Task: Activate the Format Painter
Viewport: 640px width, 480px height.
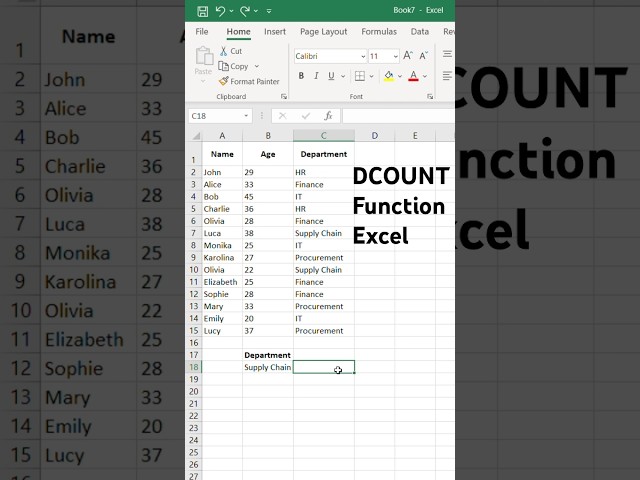Action: click(x=249, y=81)
